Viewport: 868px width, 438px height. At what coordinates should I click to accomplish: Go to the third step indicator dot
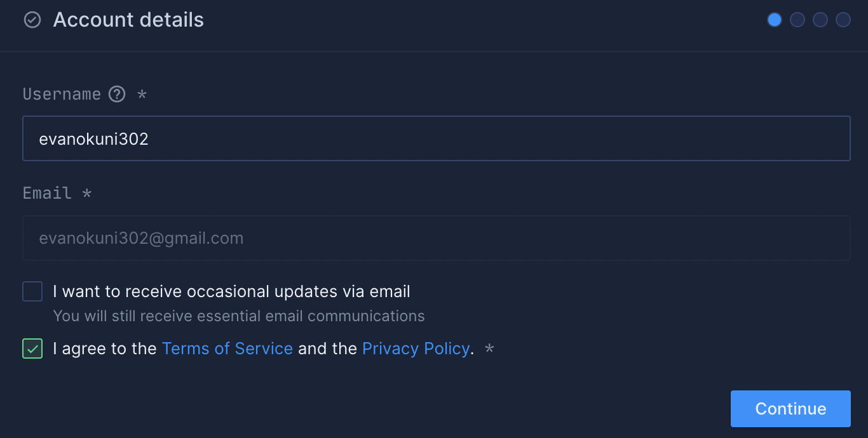tap(820, 20)
